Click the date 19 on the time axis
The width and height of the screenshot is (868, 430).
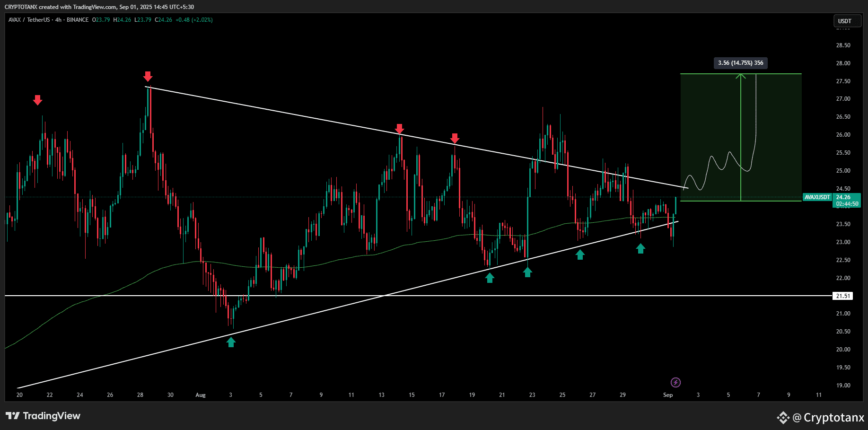pos(472,395)
